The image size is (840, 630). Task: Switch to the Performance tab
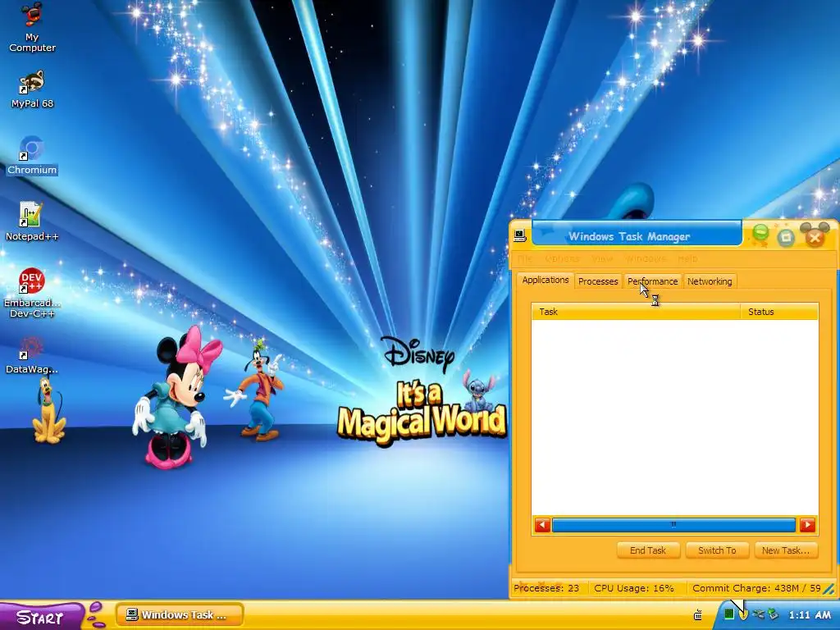pos(652,281)
